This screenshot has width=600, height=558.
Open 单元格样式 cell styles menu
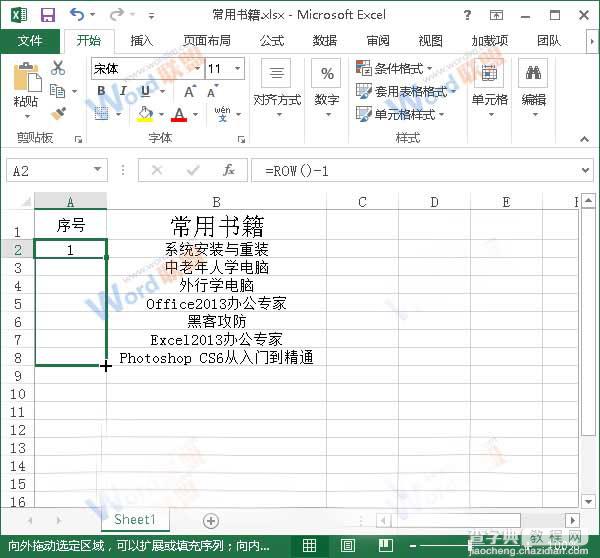coord(400,114)
